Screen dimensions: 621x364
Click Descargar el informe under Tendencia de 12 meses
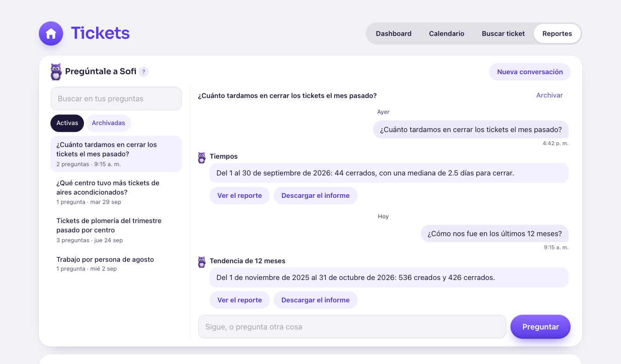315,300
